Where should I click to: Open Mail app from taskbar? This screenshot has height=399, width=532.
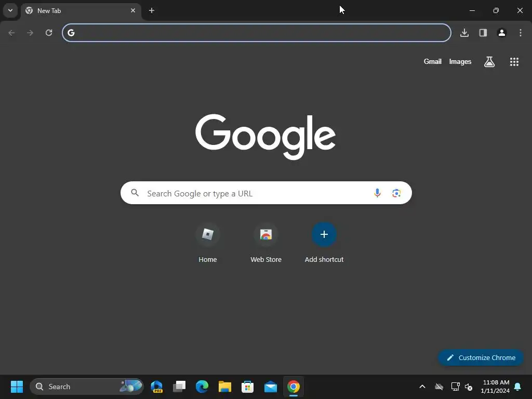point(270,387)
